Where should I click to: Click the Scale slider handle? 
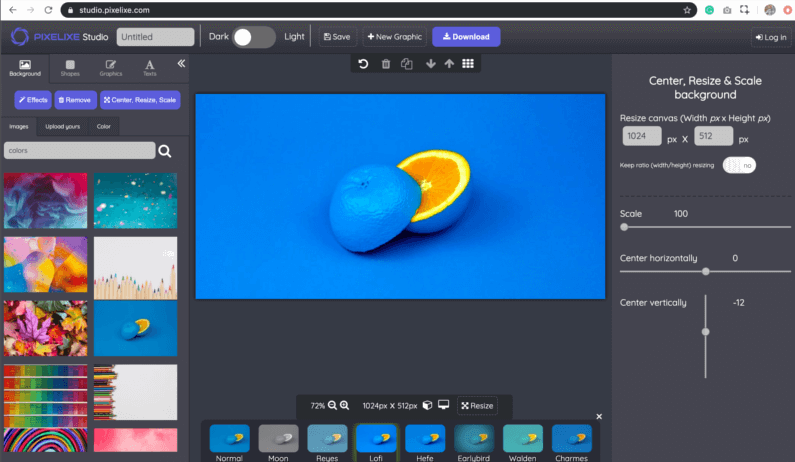pos(625,227)
